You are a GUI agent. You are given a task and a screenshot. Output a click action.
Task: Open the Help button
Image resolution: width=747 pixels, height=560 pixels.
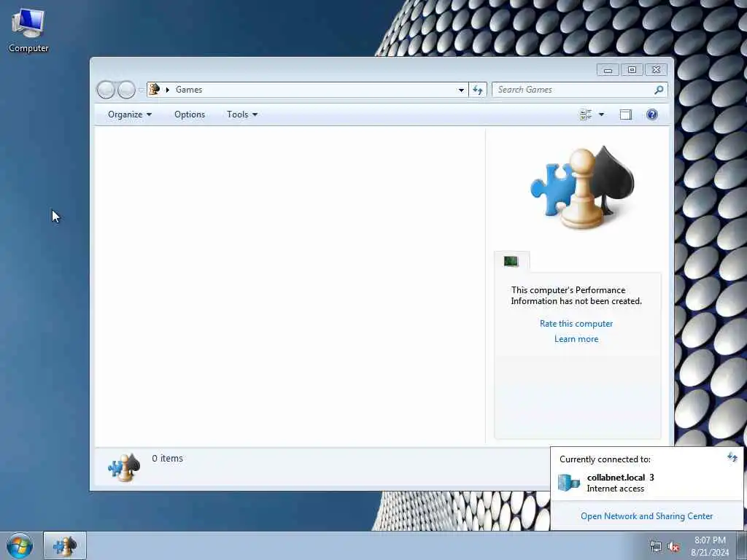tap(651, 114)
